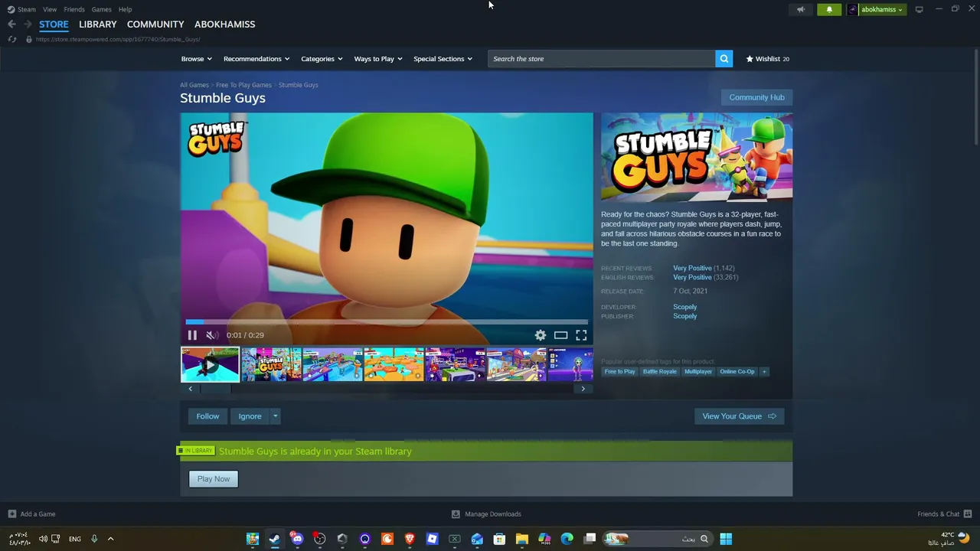Toggle theater mode for the trailer

tap(560, 335)
